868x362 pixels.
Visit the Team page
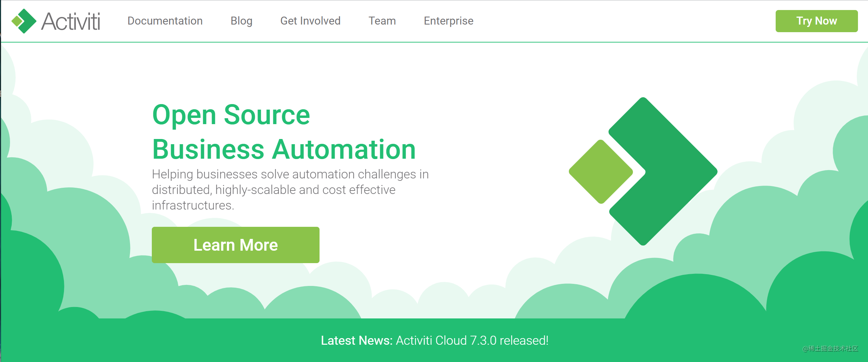[382, 21]
